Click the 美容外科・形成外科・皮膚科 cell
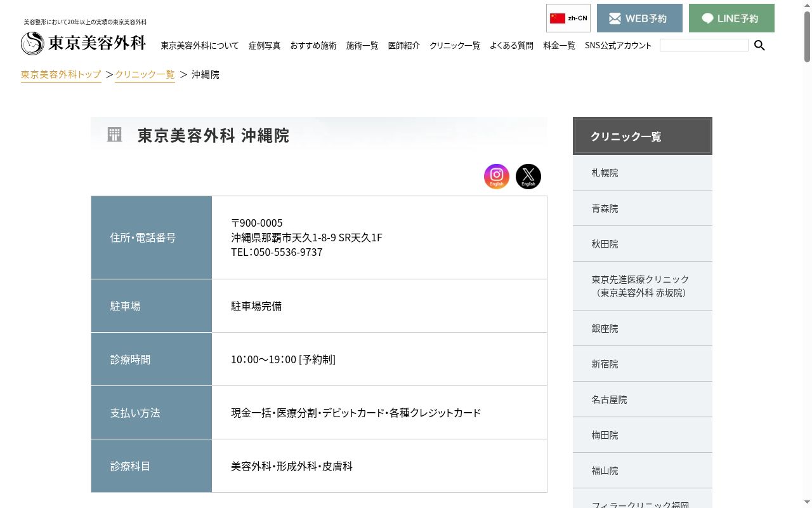Viewport: 812px width, 508px height. pos(379,466)
